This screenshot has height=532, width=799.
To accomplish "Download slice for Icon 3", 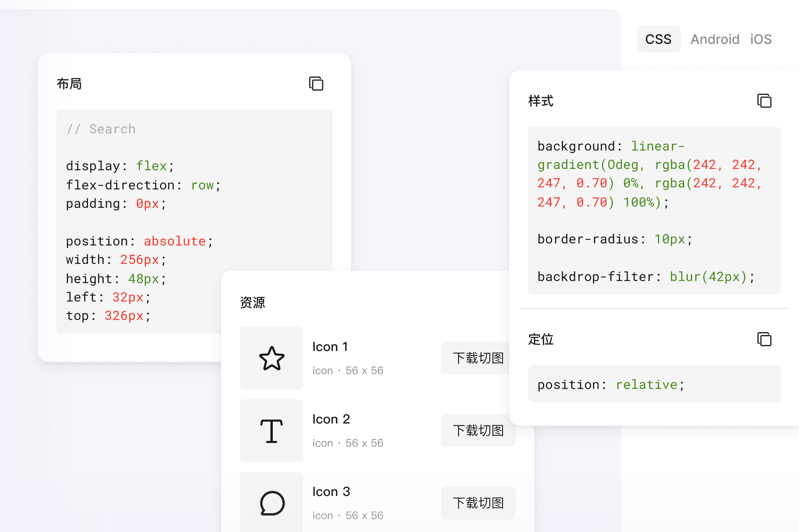I will pyautogui.click(x=478, y=503).
